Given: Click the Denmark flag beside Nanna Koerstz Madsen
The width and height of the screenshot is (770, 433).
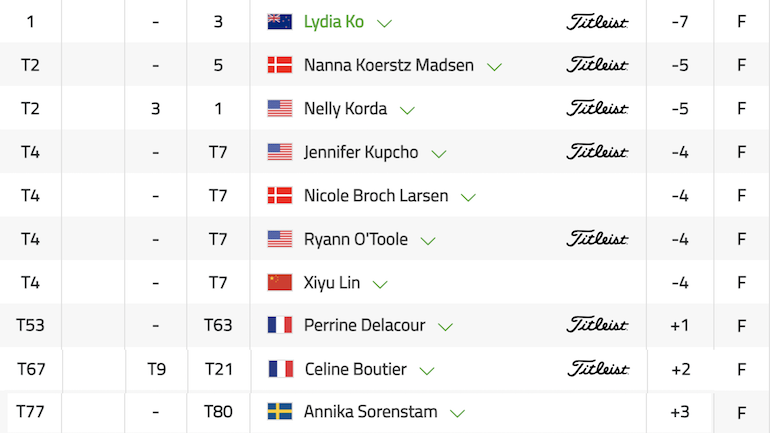Looking at the screenshot, I should 279,65.
